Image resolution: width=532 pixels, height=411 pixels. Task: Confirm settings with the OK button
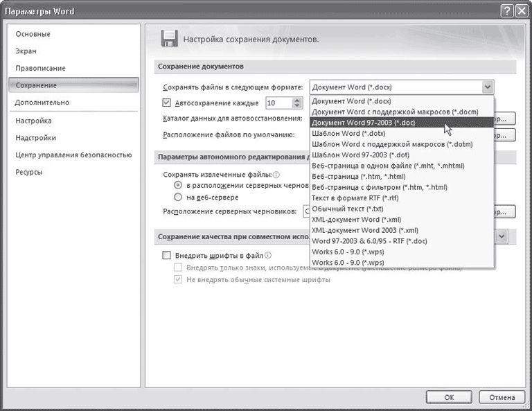point(449,397)
